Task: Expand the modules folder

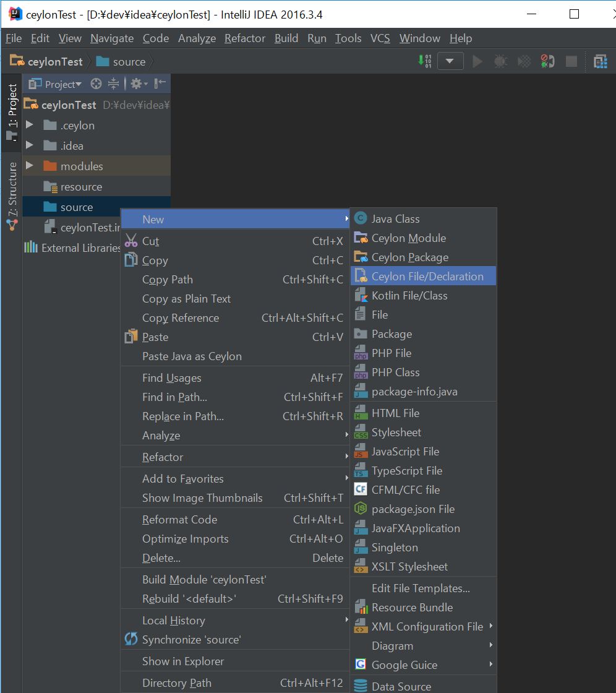Action: [x=30, y=166]
